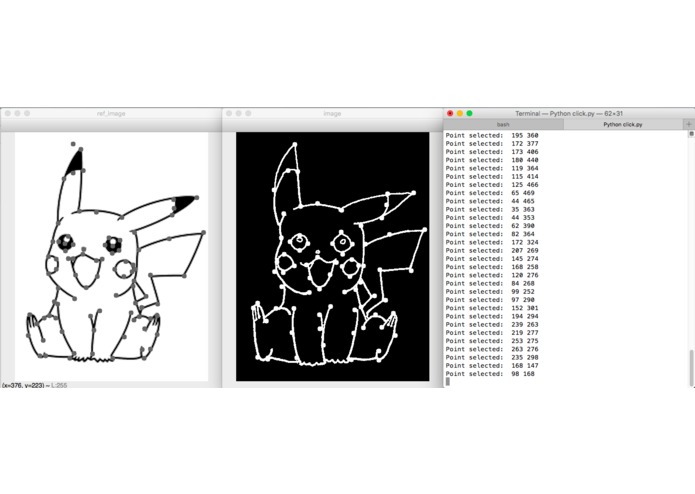Click the line 'Point selected: 145 274'
The width and height of the screenshot is (695, 494).
coord(492,259)
